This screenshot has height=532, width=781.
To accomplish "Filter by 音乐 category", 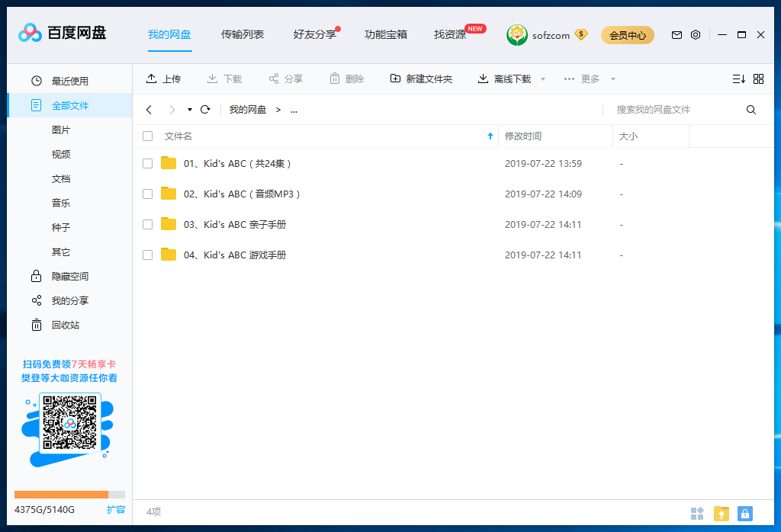I will (61, 203).
